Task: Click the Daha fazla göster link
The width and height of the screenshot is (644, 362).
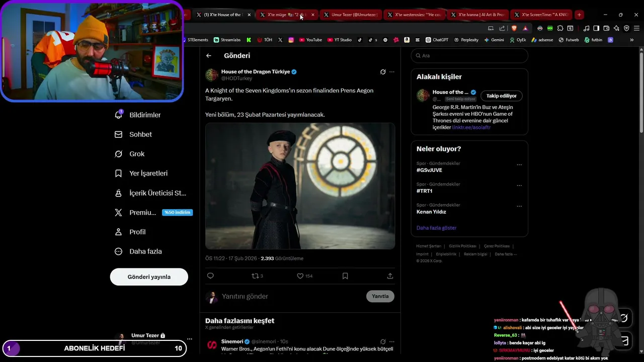Action: click(436, 228)
